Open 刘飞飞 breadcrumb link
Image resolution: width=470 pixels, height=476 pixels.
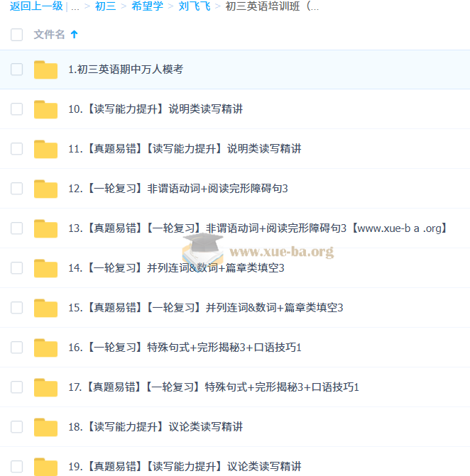coord(195,6)
